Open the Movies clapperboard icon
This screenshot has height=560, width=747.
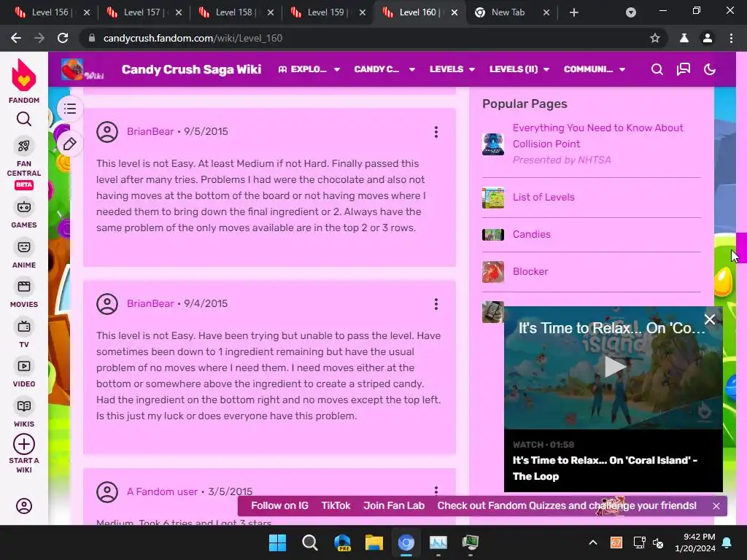pos(24,287)
